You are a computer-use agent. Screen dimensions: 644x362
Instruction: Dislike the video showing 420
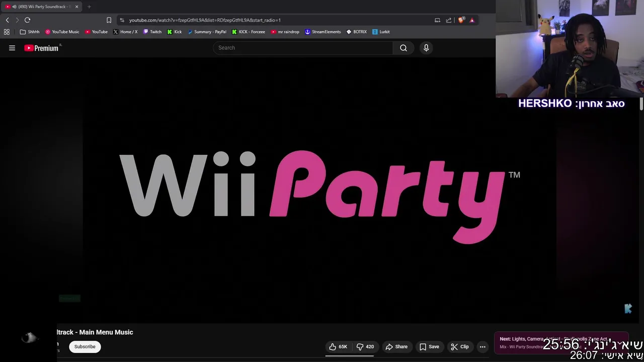click(365, 346)
